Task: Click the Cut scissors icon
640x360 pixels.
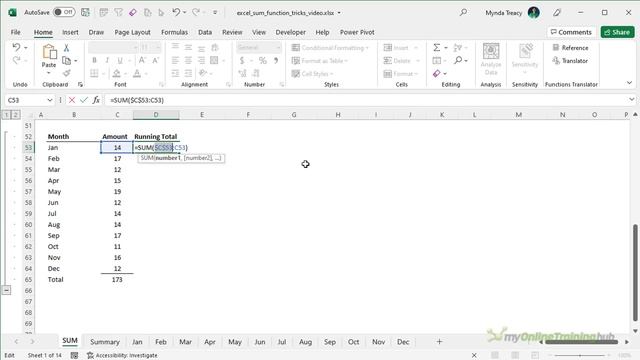Action: pos(66,48)
